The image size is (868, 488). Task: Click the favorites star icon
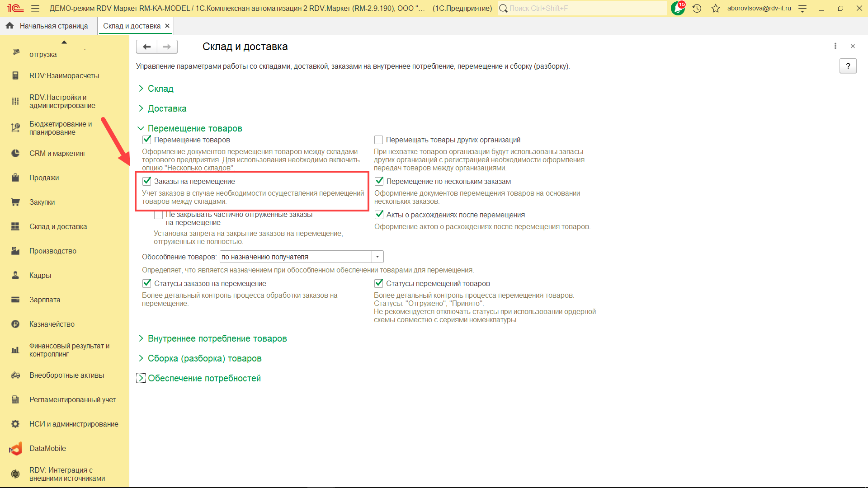715,8
